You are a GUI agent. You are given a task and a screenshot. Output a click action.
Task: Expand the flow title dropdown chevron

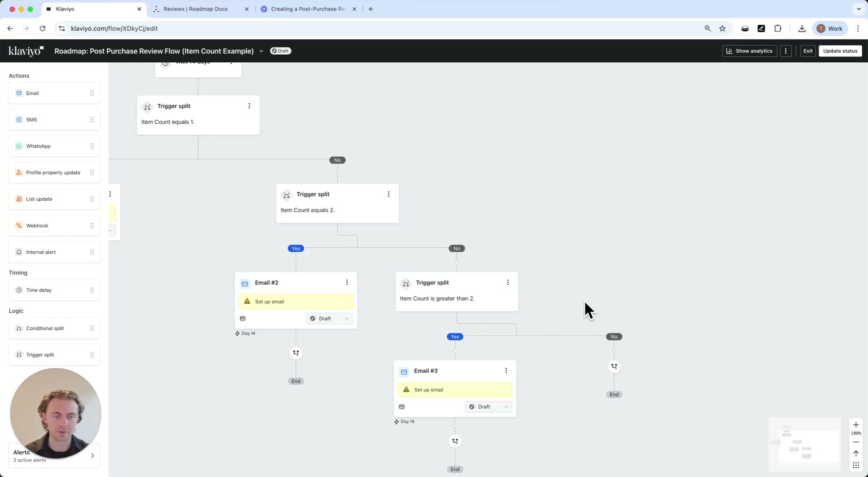pos(261,51)
